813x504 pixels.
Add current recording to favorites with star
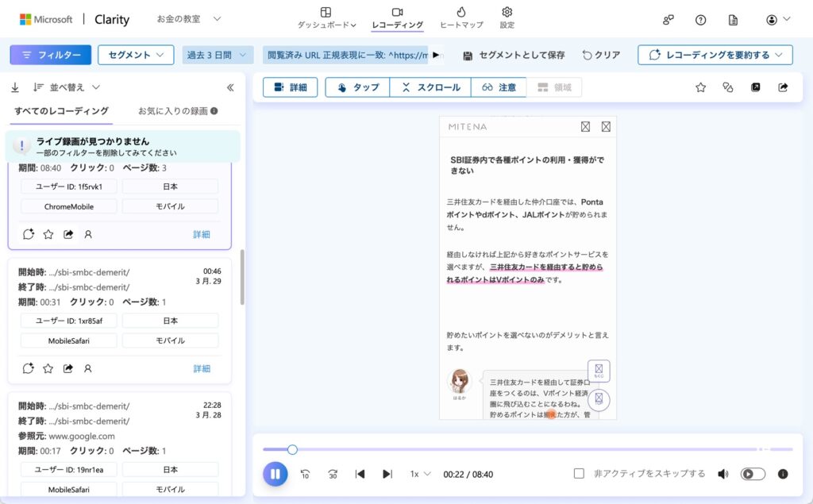pos(700,87)
